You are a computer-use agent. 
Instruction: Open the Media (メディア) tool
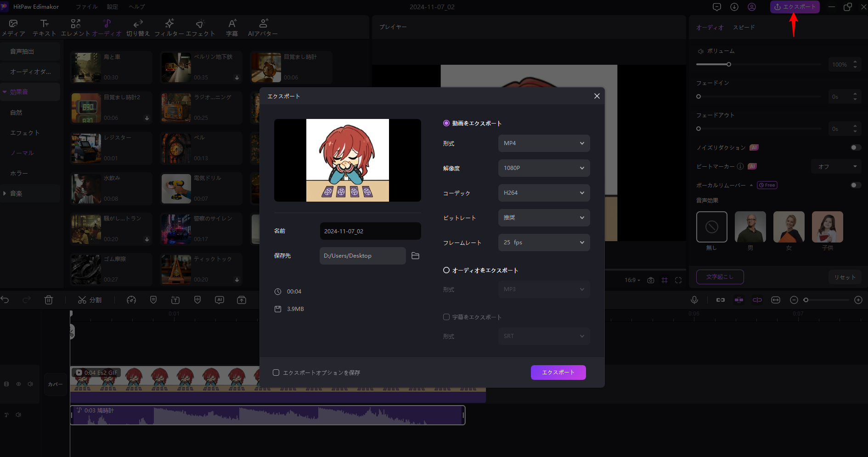pos(13,28)
